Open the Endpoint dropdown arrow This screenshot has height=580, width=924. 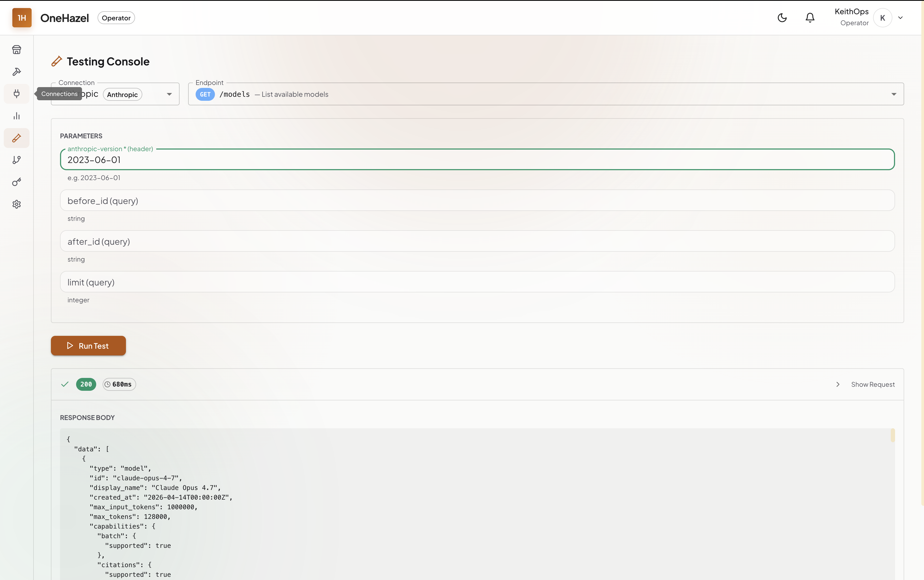point(894,94)
